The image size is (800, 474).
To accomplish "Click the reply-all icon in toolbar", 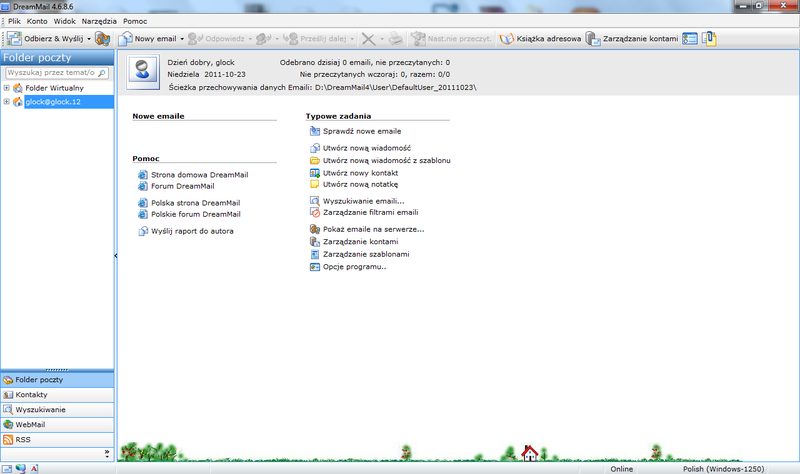I will pyautogui.click(x=264, y=39).
